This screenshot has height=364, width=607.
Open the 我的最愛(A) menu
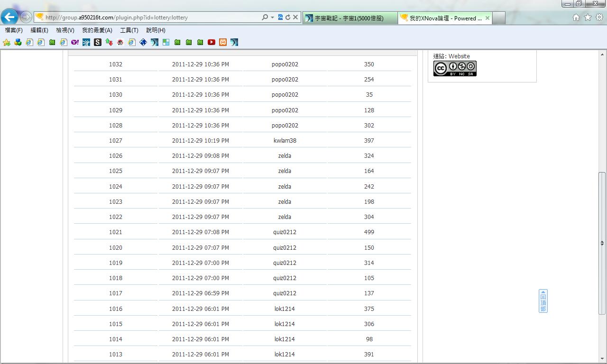point(97,30)
